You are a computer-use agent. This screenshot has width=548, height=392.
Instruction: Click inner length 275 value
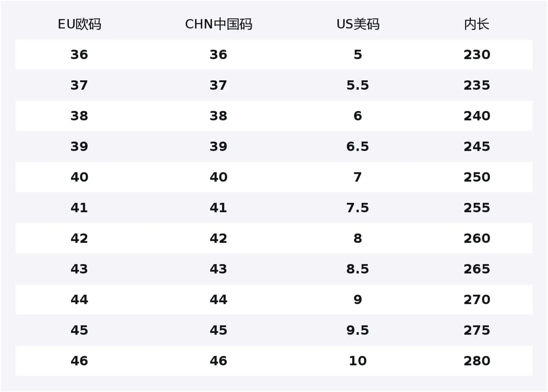click(477, 331)
